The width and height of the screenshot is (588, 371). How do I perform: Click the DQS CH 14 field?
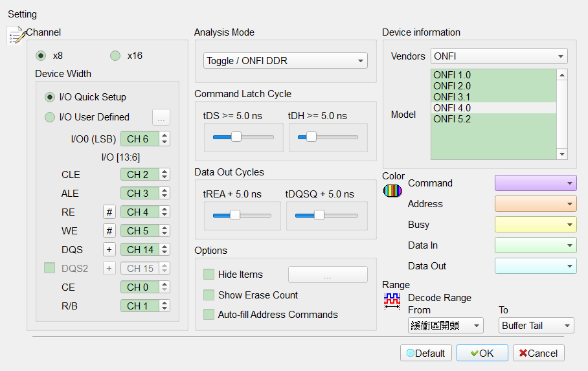[x=140, y=249]
